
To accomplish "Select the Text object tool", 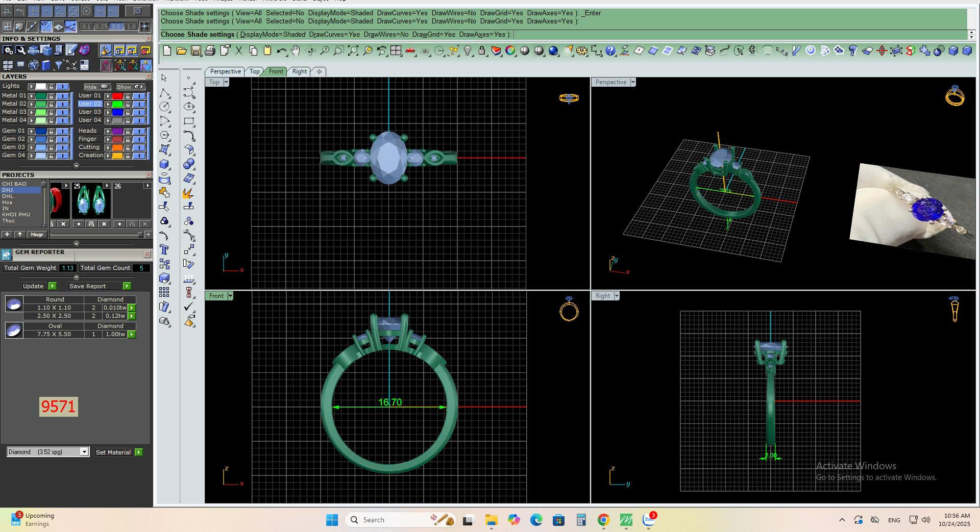I will (164, 250).
